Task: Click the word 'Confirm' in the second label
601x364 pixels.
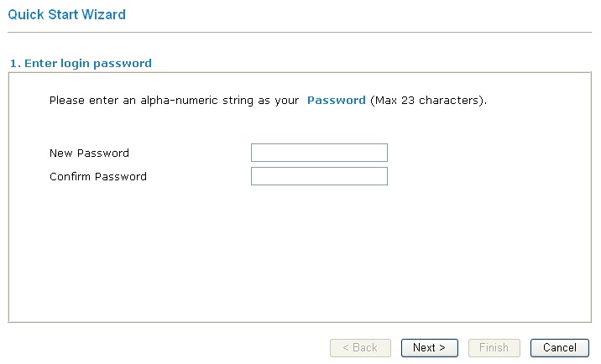Action: coord(71,177)
